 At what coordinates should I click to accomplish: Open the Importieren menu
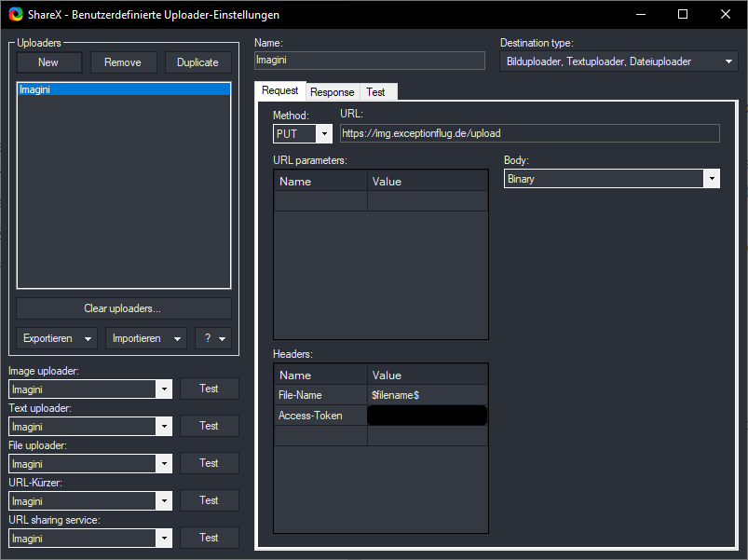coord(145,338)
